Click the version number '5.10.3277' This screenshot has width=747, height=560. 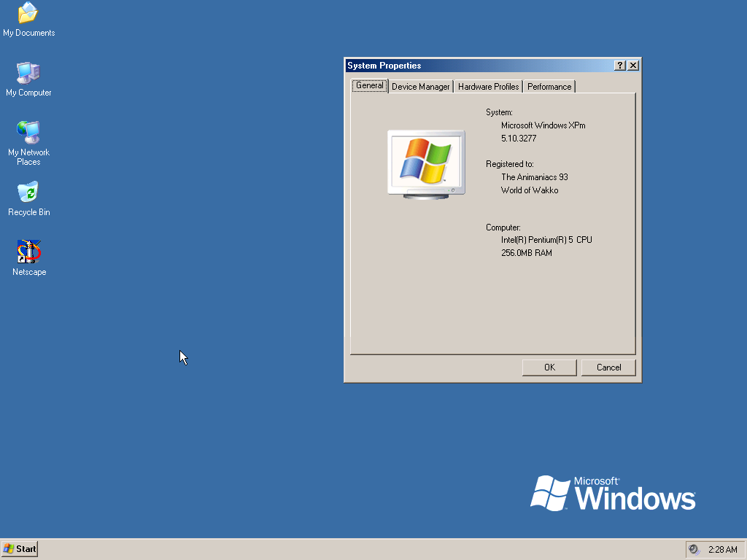519,139
